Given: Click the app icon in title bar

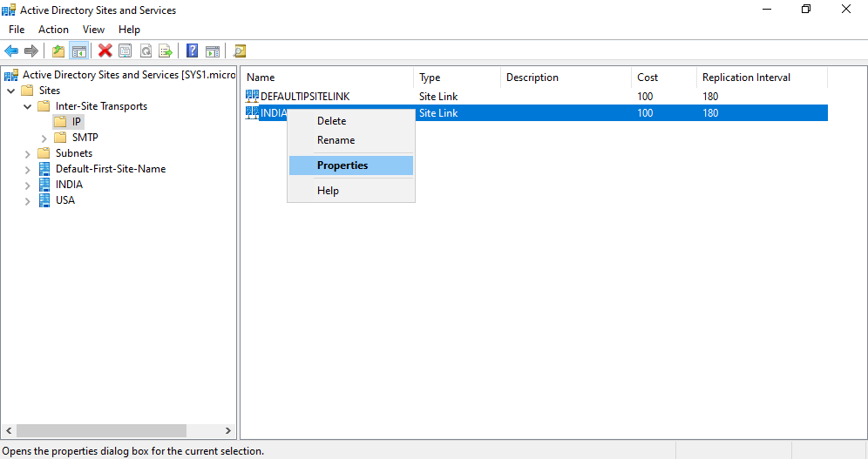Looking at the screenshot, I should click(x=9, y=10).
